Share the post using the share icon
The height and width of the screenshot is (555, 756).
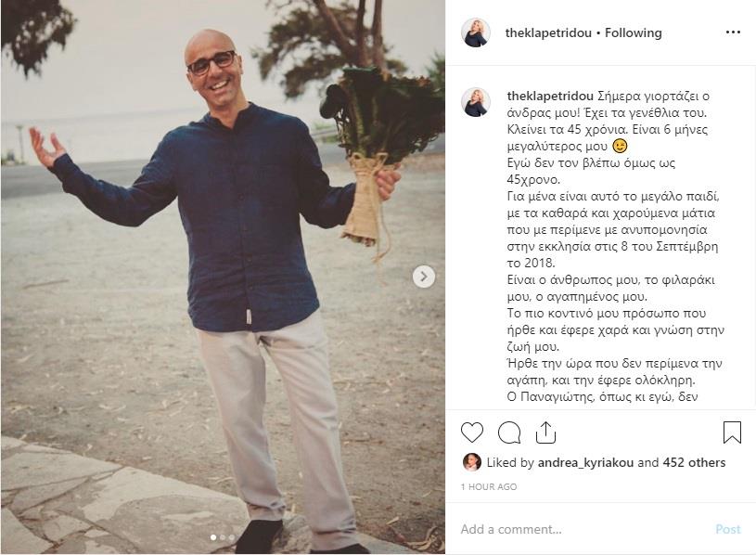(x=546, y=432)
